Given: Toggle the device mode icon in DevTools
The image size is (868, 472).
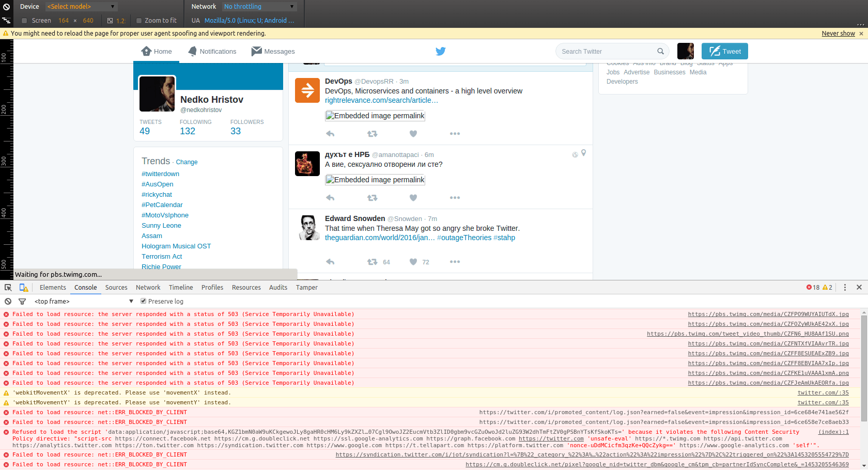Looking at the screenshot, I should pyautogui.click(x=24, y=288).
